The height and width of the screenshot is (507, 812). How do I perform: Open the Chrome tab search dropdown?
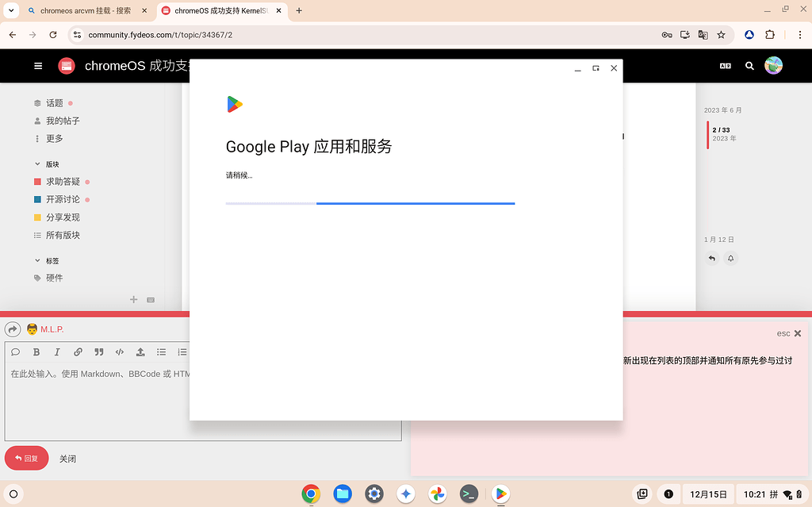(11, 10)
